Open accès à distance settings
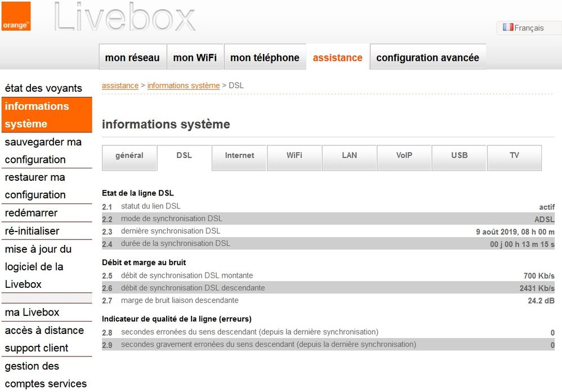The image size is (562, 392). 44,330
